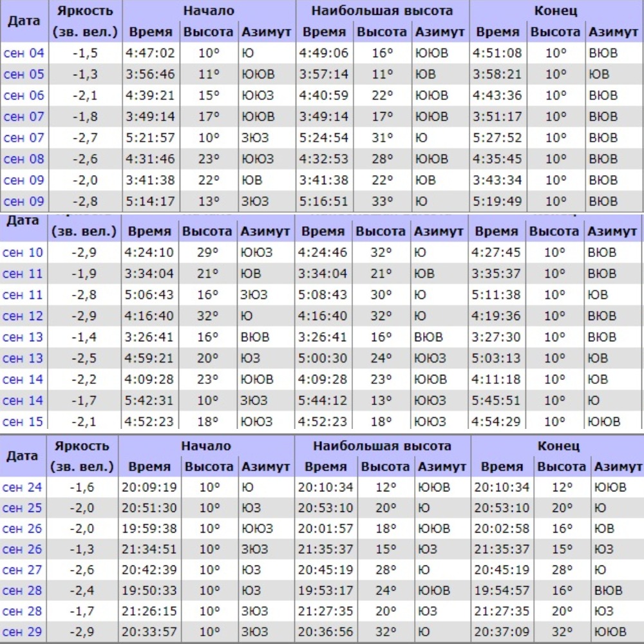
Task: Open сен 28 link with brightness -2,4
Action: click(22, 590)
